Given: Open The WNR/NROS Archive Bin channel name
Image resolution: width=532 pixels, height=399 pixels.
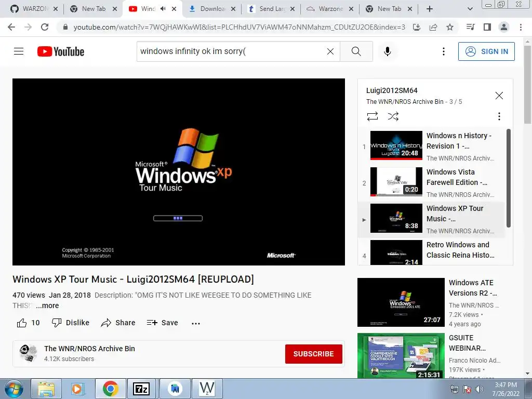Looking at the screenshot, I should [x=89, y=349].
